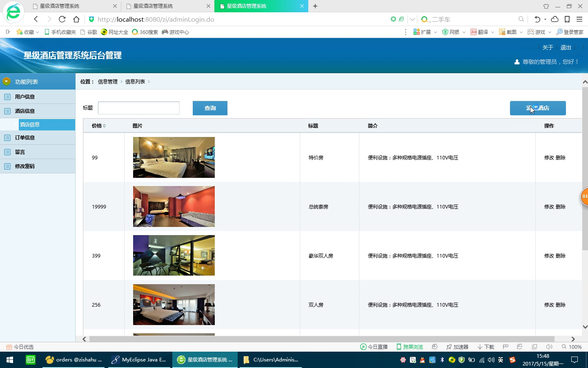Focus the 标题 search input field
Image resolution: width=588 pixels, height=368 pixels.
pyautogui.click(x=139, y=108)
